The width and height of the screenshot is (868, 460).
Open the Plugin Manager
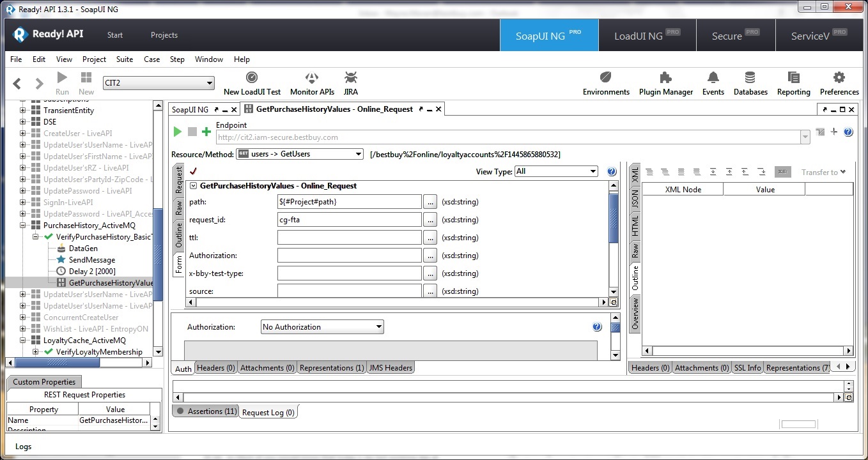tap(665, 84)
